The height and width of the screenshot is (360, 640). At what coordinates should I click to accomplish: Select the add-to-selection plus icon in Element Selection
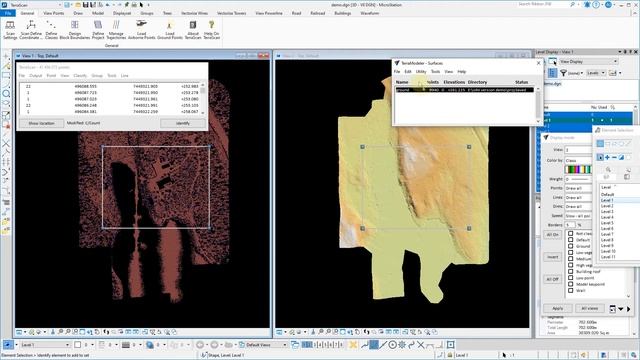click(x=607, y=157)
